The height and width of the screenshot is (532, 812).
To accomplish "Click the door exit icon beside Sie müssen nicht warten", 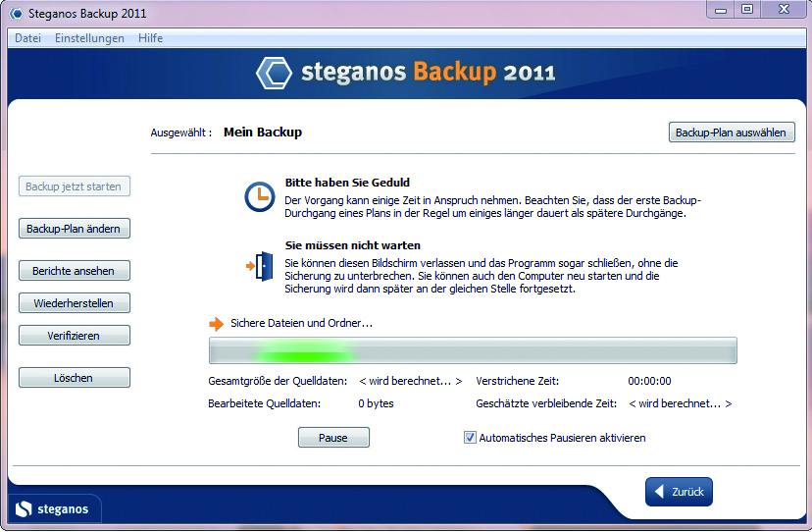I will click(261, 266).
